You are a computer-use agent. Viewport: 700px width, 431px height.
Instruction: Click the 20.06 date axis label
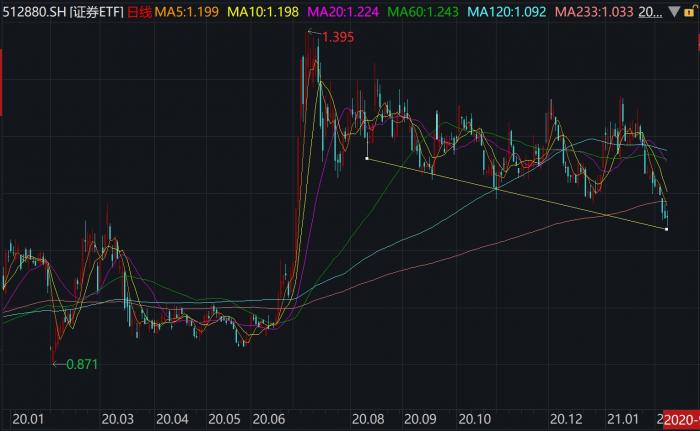(x=269, y=419)
